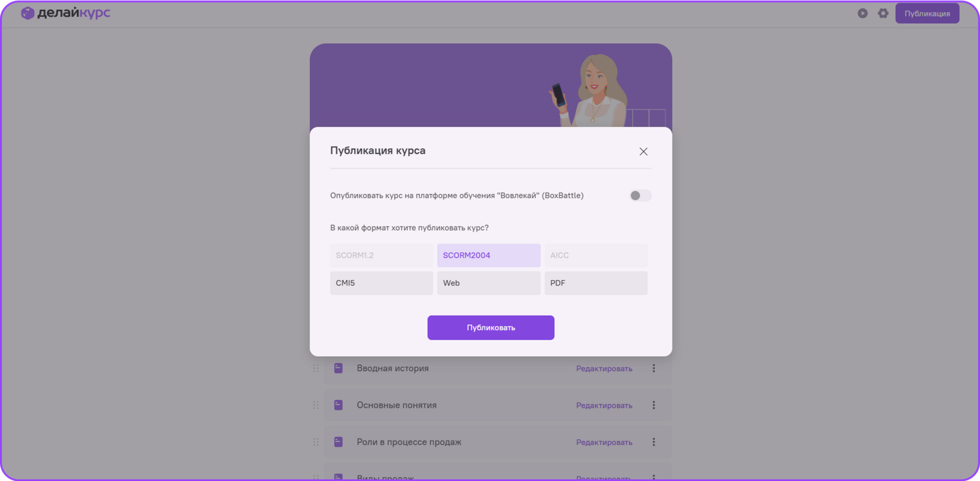Click the Публикация button in header
The image size is (980, 481).
coord(927,13)
